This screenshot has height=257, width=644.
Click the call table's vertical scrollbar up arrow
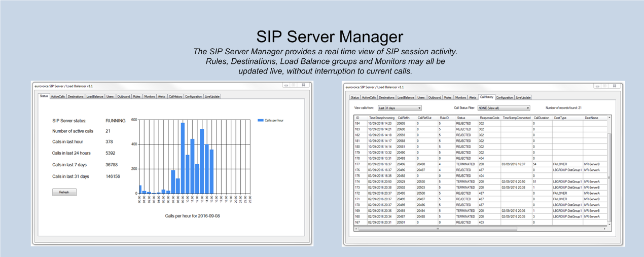click(x=609, y=118)
